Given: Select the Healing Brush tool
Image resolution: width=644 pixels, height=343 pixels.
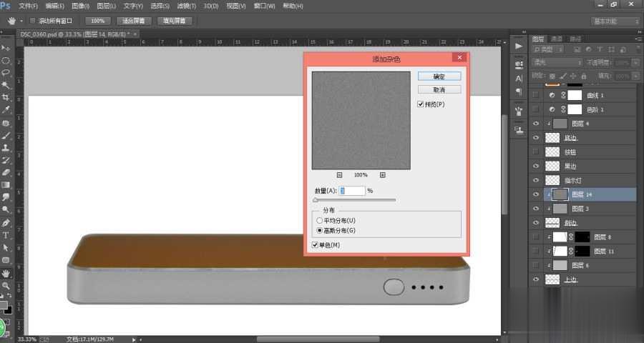Looking at the screenshot, I should pyautogui.click(x=6, y=123).
